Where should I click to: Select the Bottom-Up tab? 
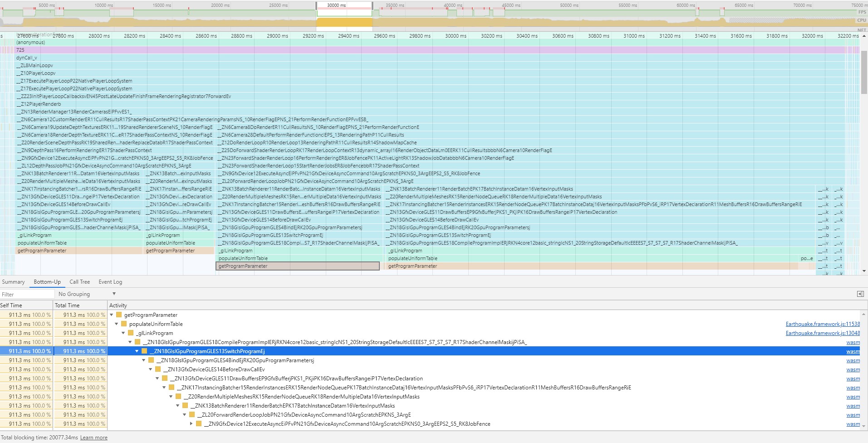pyautogui.click(x=47, y=282)
